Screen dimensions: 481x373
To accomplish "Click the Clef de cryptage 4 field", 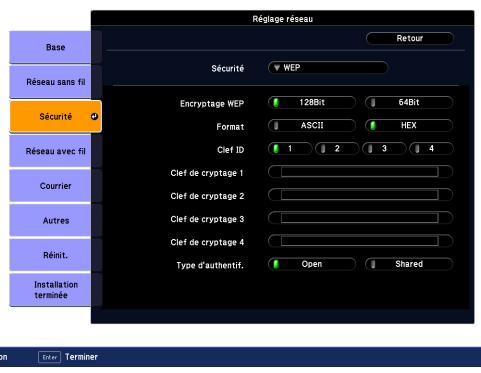I will click(360, 241).
